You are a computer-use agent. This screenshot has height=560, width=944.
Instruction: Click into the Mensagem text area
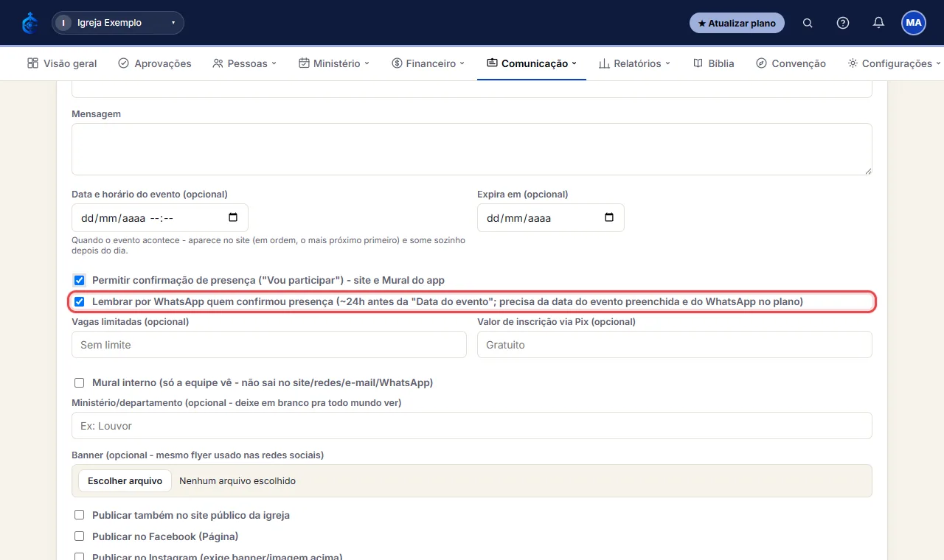click(x=472, y=149)
